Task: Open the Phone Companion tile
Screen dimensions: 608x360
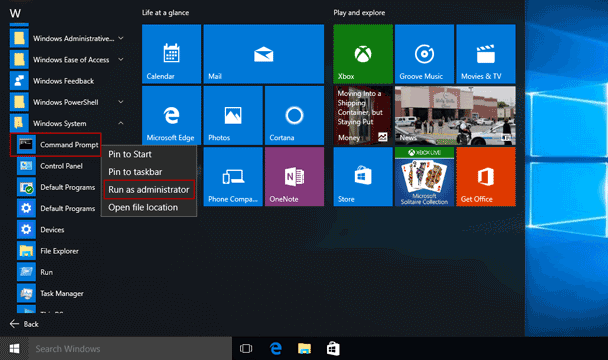Action: coord(233,177)
